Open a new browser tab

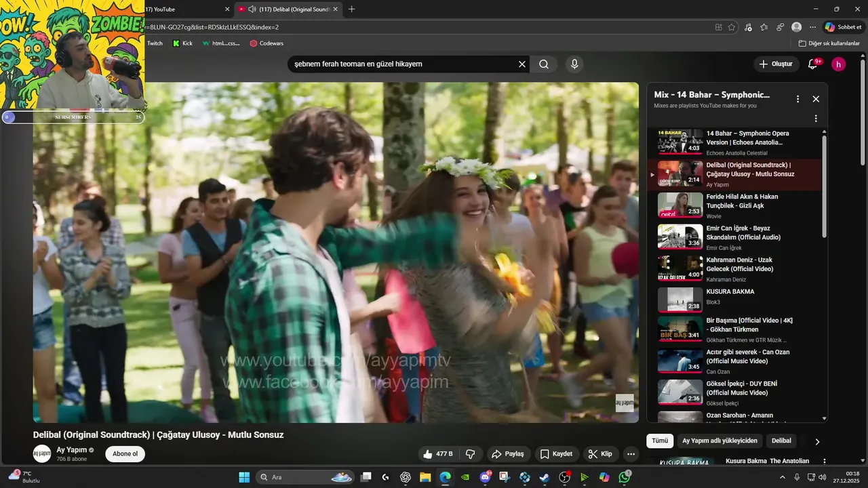coord(351,9)
